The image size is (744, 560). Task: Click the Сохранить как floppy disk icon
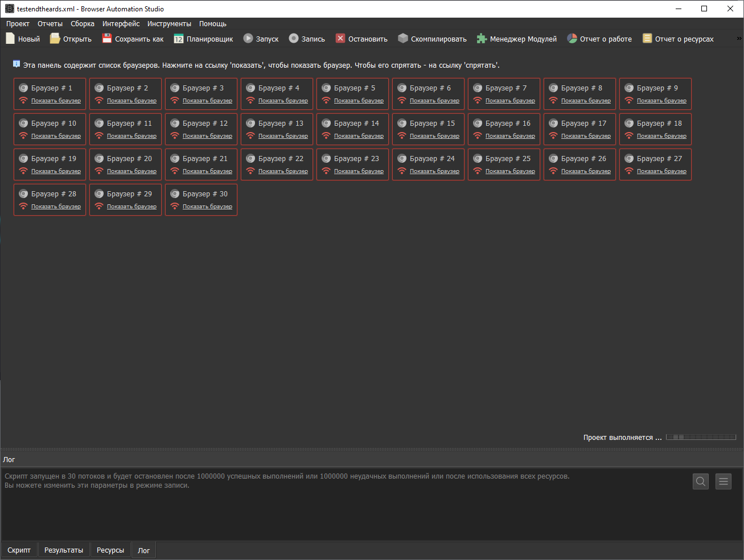pyautogui.click(x=107, y=39)
